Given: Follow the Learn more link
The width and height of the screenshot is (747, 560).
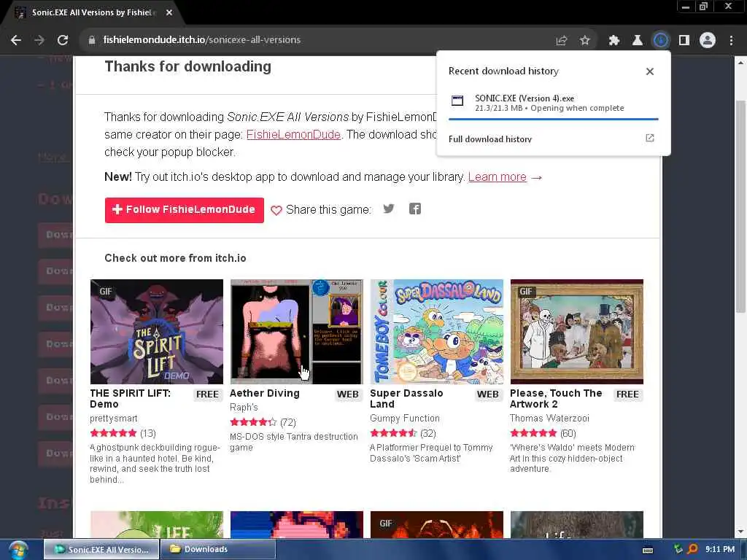Looking at the screenshot, I should coord(498,177).
